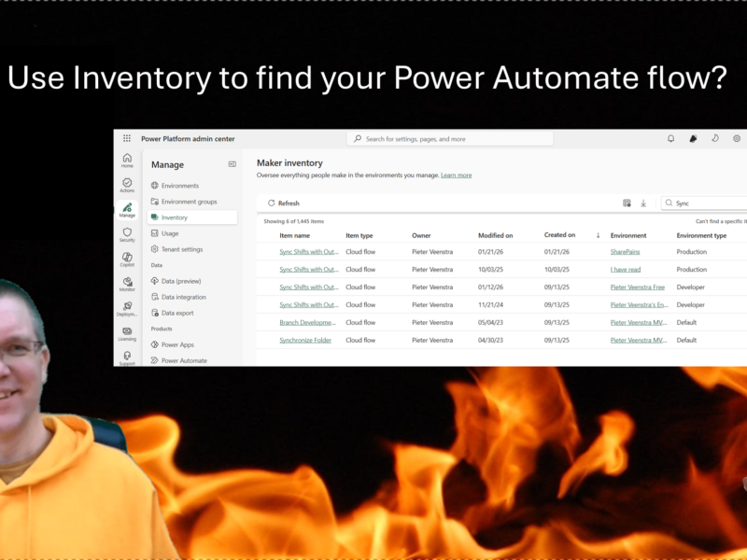Viewport: 747px width, 560px height.
Task: Sort by Item name column header
Action: point(294,235)
